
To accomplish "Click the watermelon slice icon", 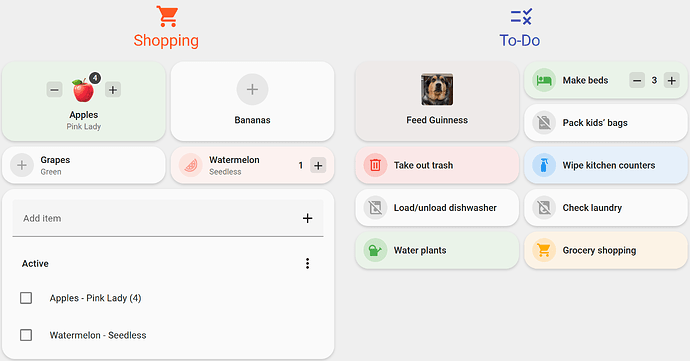I will point(191,166).
